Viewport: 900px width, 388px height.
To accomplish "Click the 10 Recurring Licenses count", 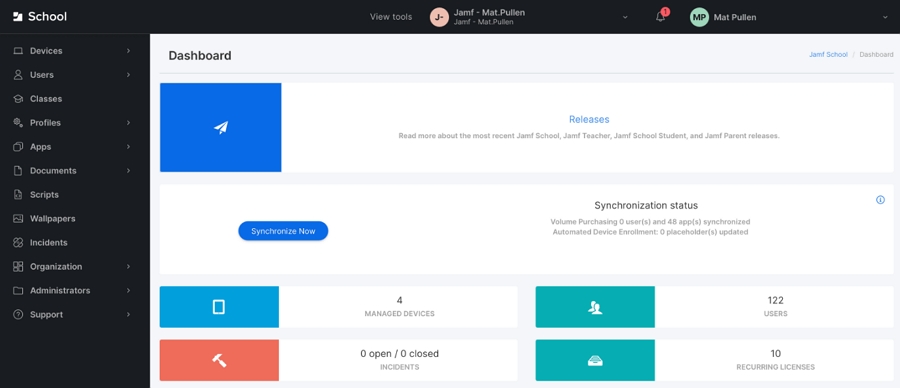I will [x=775, y=354].
